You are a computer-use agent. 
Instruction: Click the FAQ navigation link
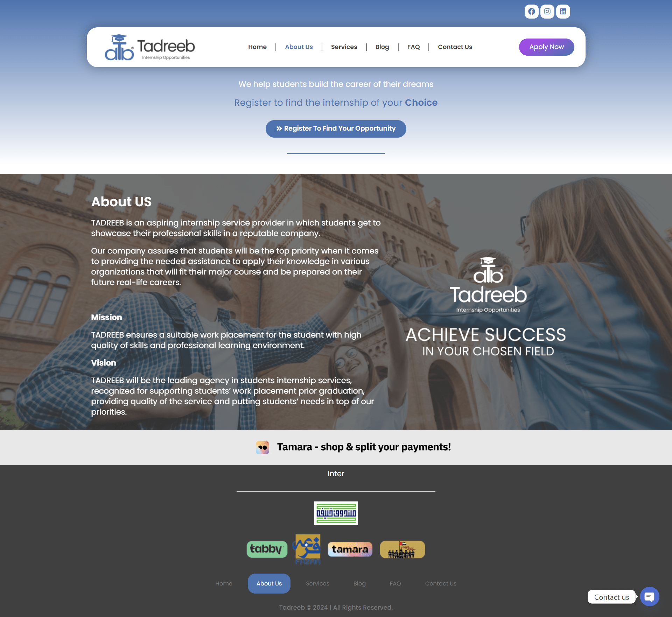click(413, 47)
